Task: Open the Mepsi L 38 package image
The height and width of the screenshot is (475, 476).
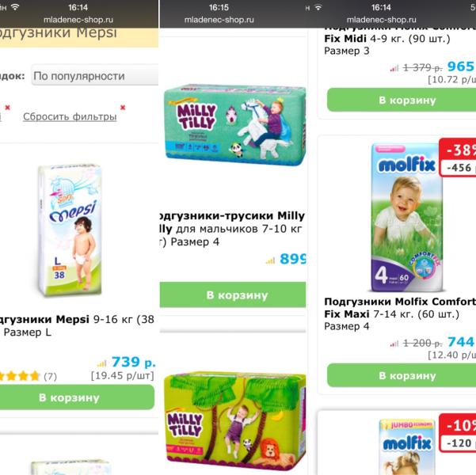Action: [x=70, y=230]
